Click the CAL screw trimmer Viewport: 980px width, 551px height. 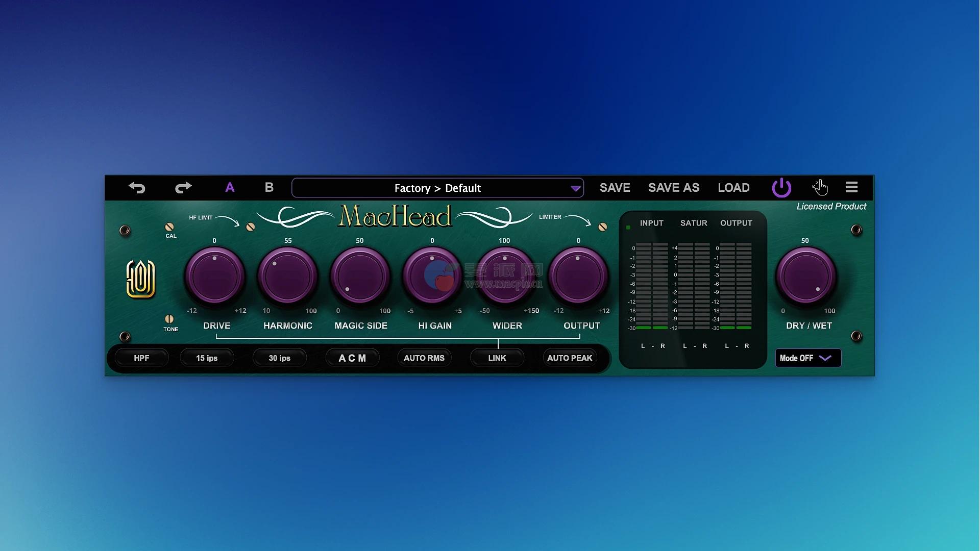169,227
